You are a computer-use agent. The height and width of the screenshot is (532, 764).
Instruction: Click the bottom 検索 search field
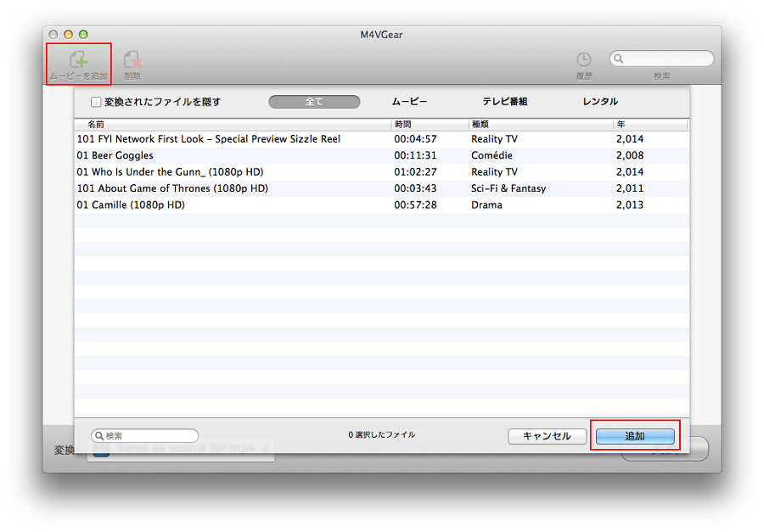(x=149, y=436)
